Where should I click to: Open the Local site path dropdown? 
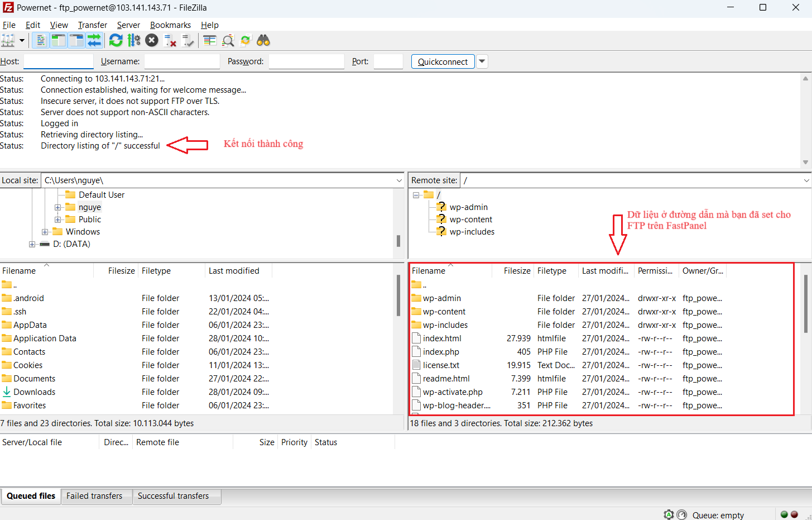click(x=399, y=180)
